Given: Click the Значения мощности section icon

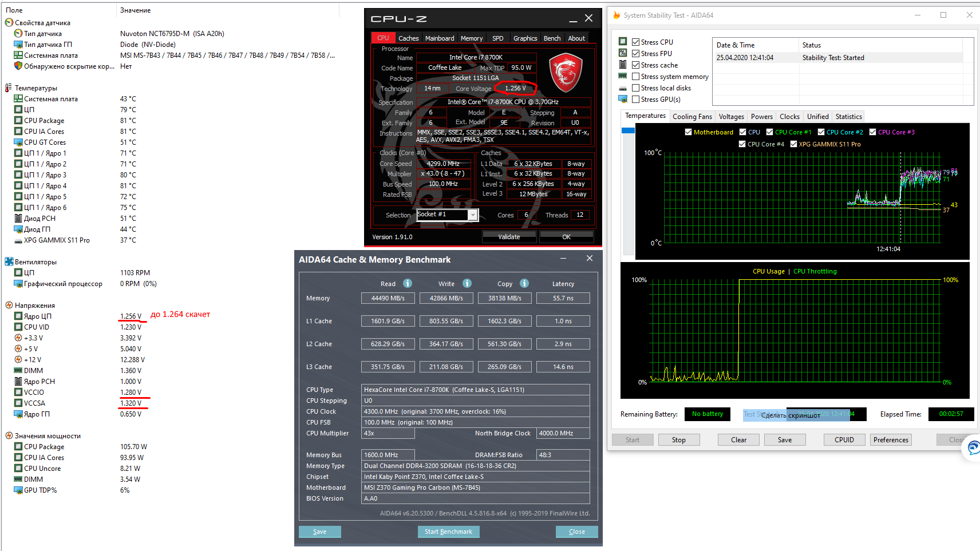Looking at the screenshot, I should [x=9, y=436].
